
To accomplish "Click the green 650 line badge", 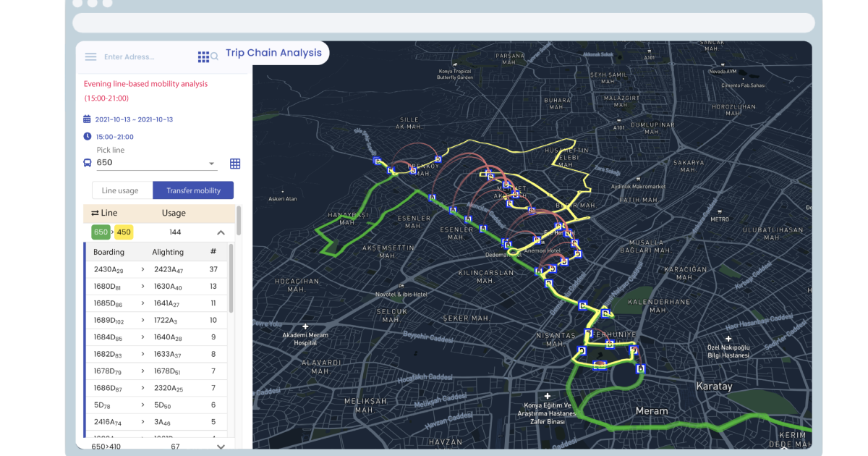I will pos(101,232).
